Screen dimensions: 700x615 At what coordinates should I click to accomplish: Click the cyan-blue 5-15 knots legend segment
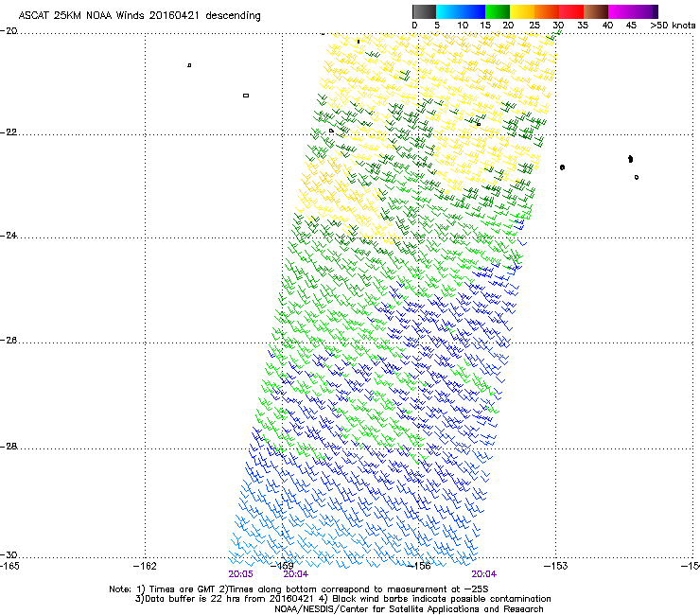(x=461, y=11)
